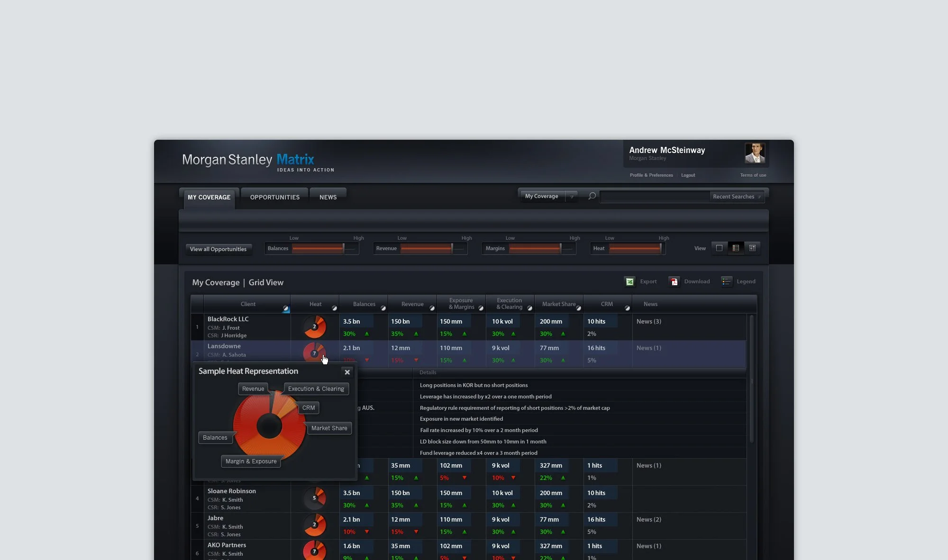
Task: Close the Sample Heat Representation popup
Action: (x=347, y=372)
